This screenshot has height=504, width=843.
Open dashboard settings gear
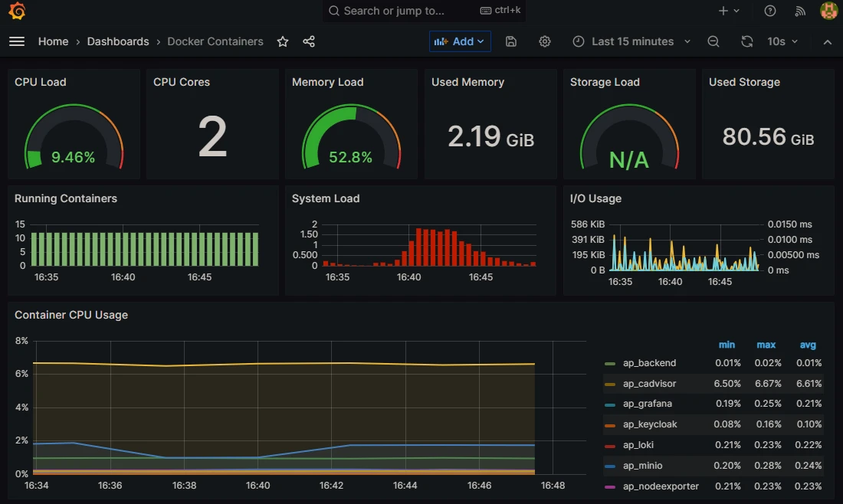pos(544,41)
